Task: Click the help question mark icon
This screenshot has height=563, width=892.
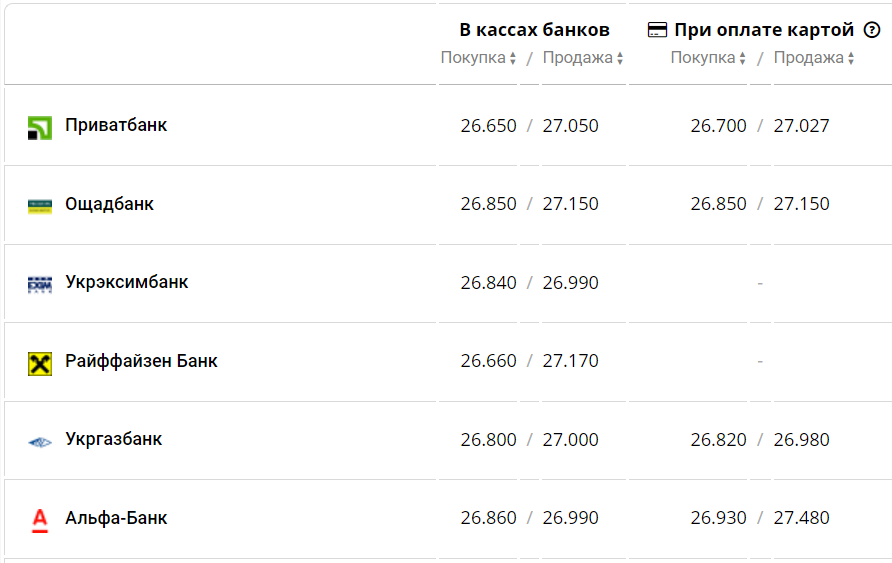Action: tap(872, 30)
